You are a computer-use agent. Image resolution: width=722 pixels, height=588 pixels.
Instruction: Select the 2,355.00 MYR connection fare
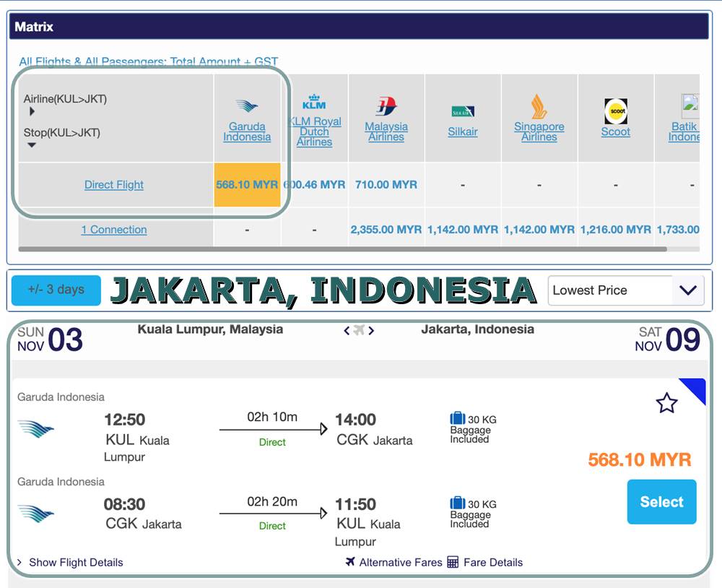click(x=386, y=230)
